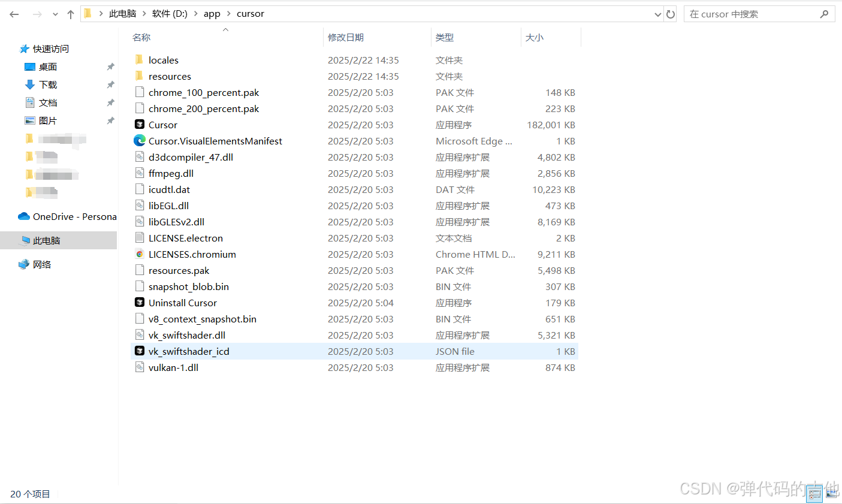Unpin 下载 using its pin icon
842x504 pixels.
point(110,84)
